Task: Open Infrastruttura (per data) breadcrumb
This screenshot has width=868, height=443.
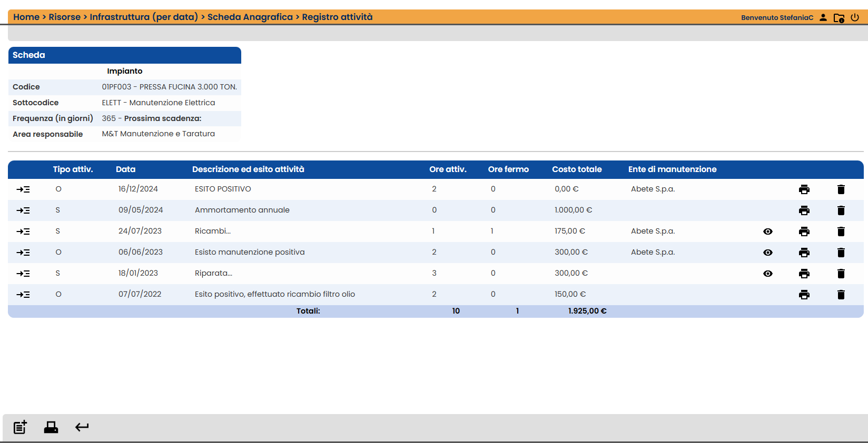Action: tap(144, 17)
